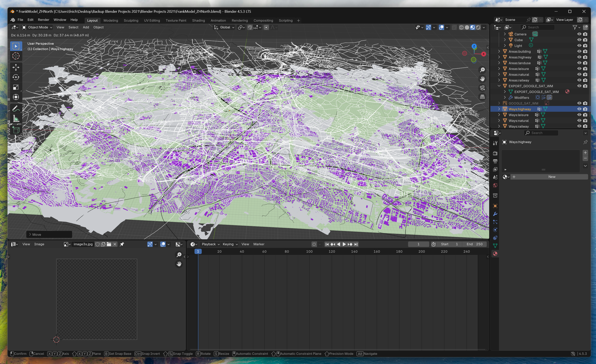Viewport: 596px width, 364px height.
Task: Open the Object Mode dropdown
Action: point(37,27)
